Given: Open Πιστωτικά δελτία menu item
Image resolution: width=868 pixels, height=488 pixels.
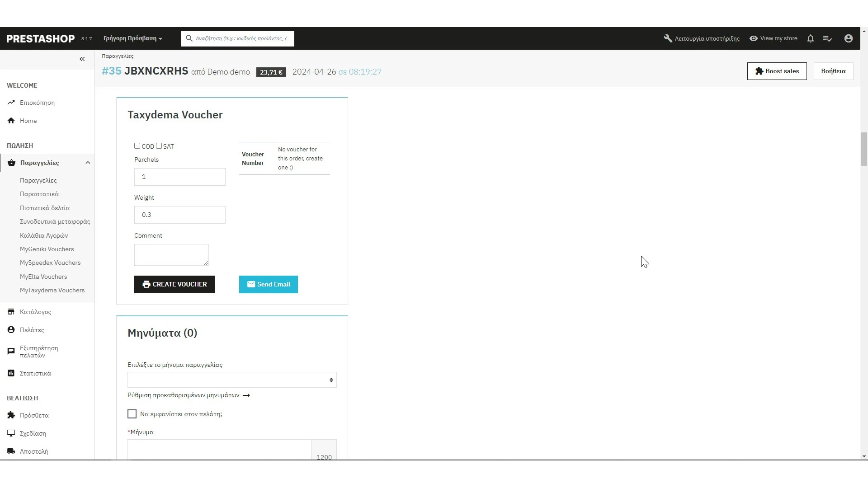Looking at the screenshot, I should 45,208.
